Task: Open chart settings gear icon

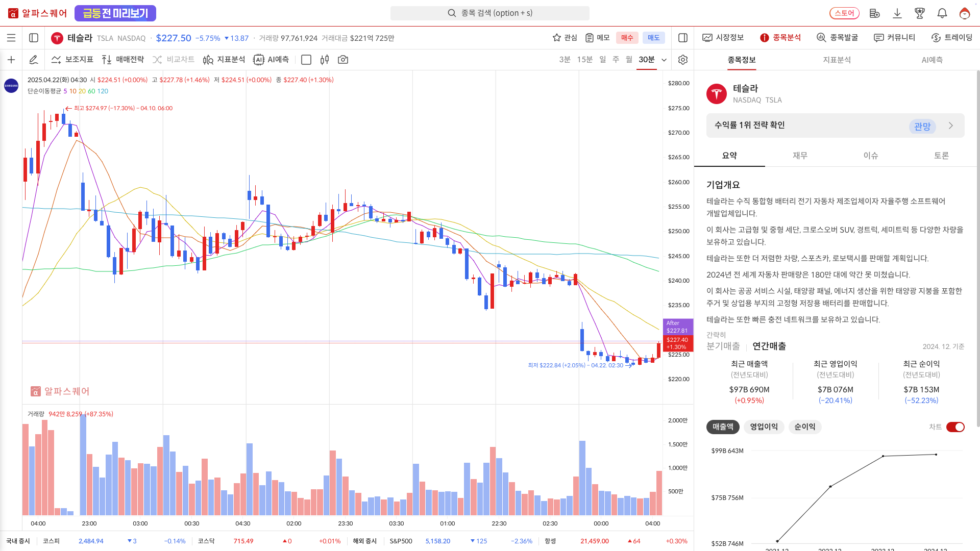Action: pos(683,60)
